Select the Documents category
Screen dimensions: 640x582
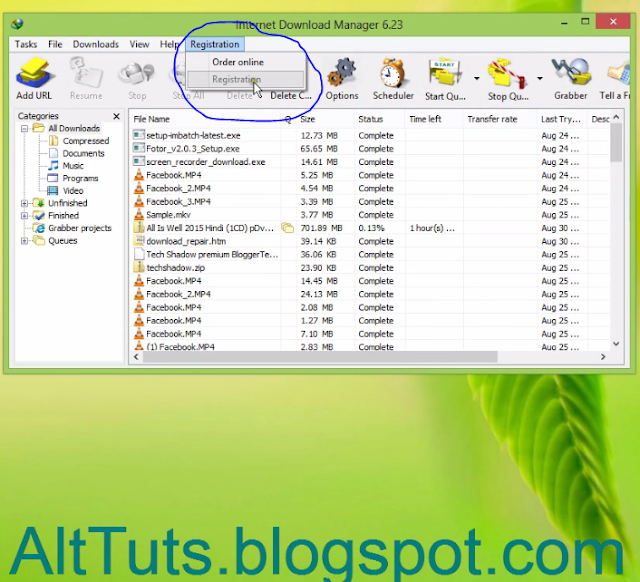[83, 153]
